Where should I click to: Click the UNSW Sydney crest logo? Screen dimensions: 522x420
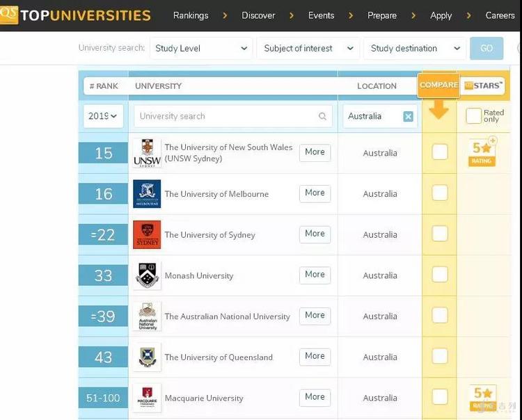coord(146,153)
